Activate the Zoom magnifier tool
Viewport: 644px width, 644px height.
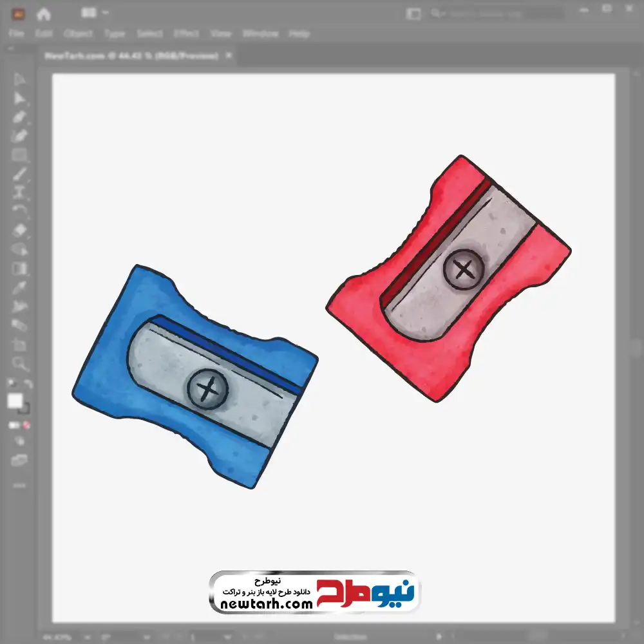20,364
